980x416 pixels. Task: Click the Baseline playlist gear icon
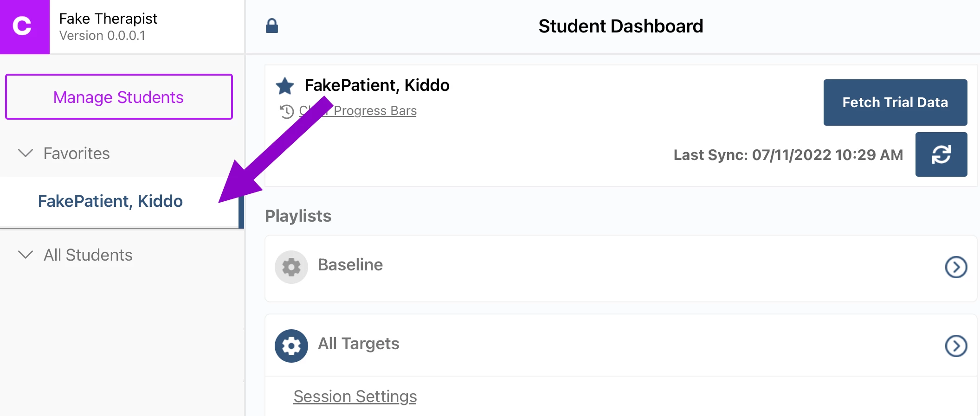(291, 267)
